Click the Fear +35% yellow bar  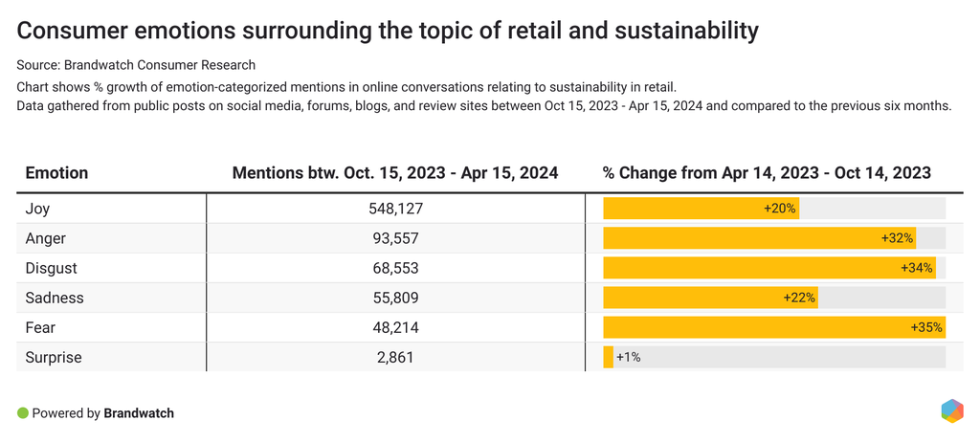773,327
